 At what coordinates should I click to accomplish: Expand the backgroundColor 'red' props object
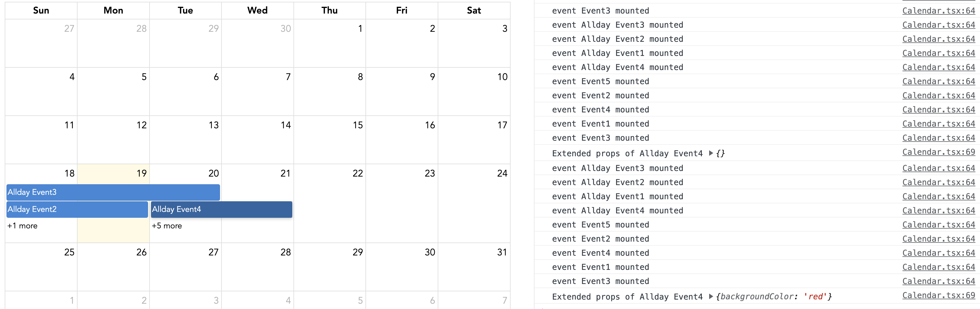pos(711,296)
